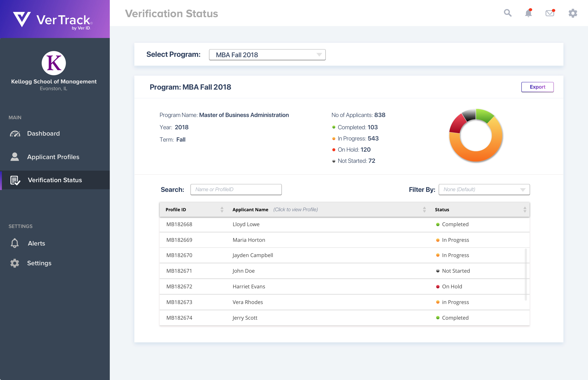Open Harriet Evans applicant profile
Screen dimensions: 588x380
point(249,286)
